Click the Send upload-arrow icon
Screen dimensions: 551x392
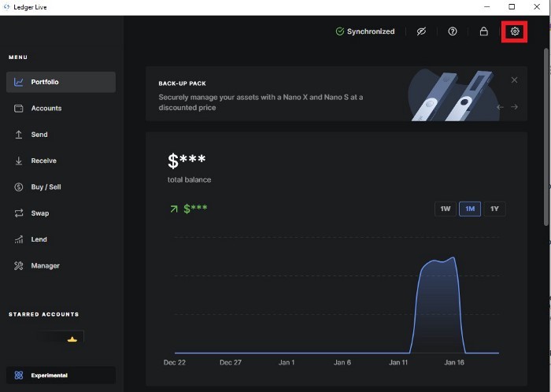pos(19,135)
